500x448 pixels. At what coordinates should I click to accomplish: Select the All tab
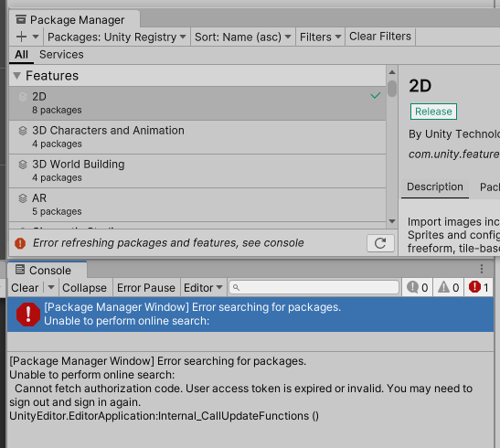point(21,55)
